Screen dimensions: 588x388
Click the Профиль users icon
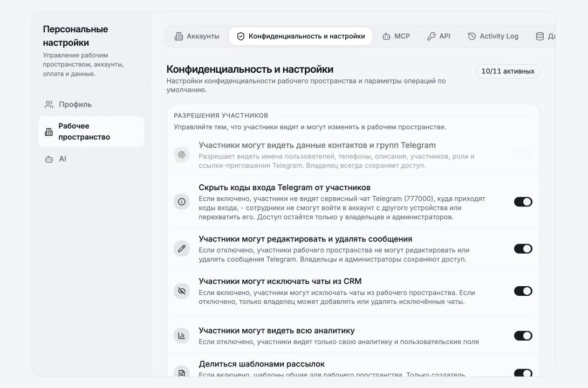click(x=49, y=105)
